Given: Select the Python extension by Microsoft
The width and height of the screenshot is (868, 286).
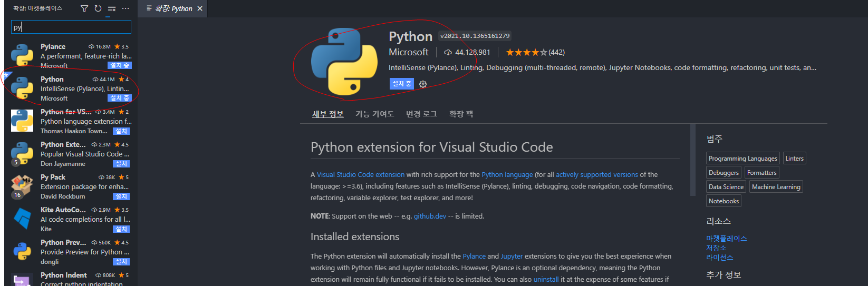Looking at the screenshot, I should [x=71, y=88].
